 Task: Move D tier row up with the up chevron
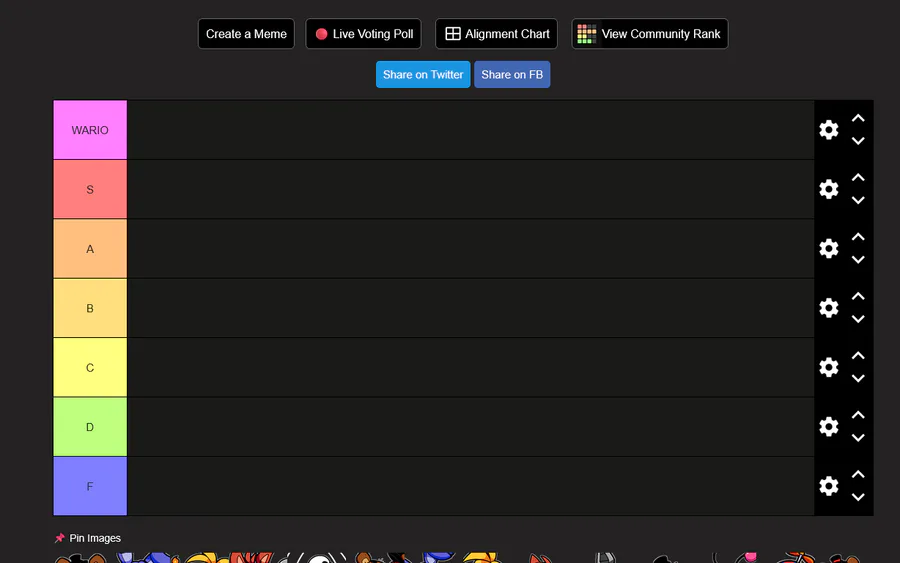(858, 415)
